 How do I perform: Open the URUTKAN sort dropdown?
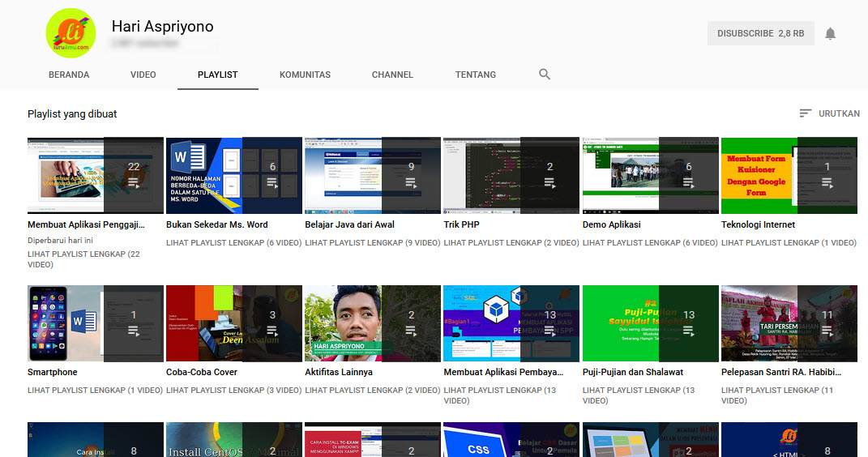[x=830, y=113]
